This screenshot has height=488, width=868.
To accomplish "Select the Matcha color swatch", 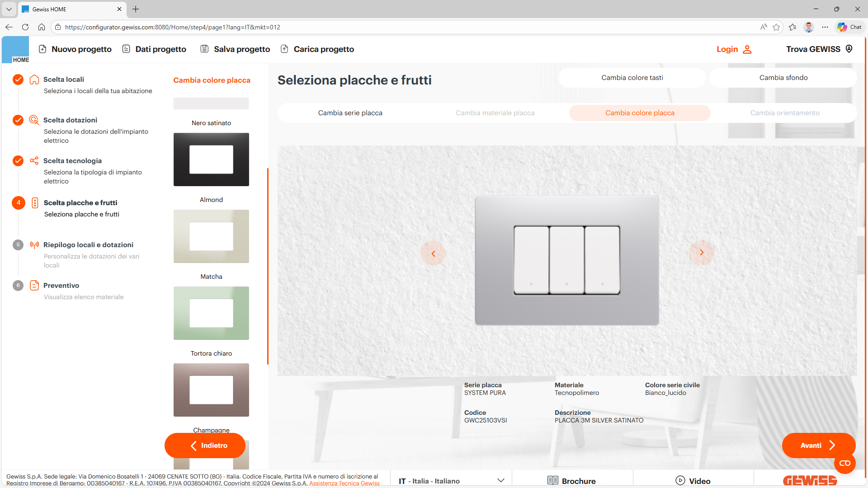I will pyautogui.click(x=211, y=313).
